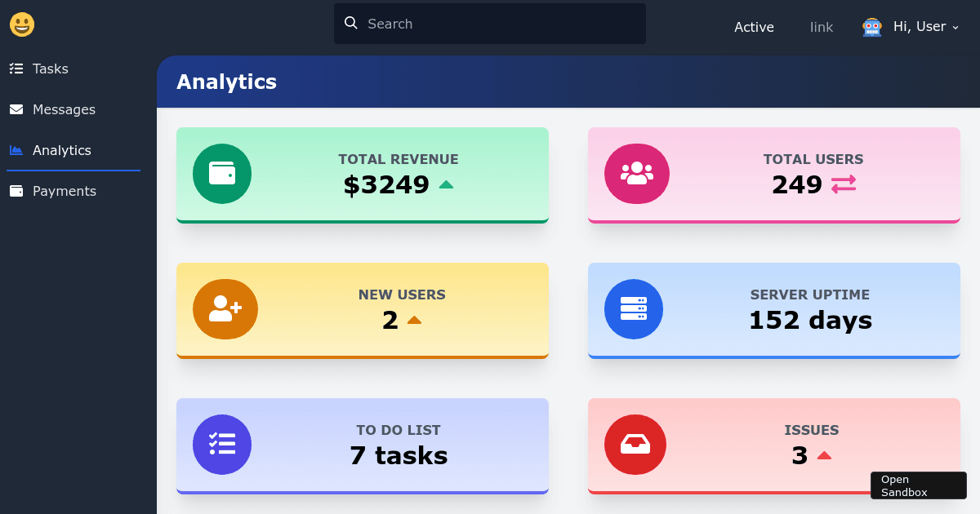Click the robot avatar image
The image size is (980, 514).
(871, 26)
